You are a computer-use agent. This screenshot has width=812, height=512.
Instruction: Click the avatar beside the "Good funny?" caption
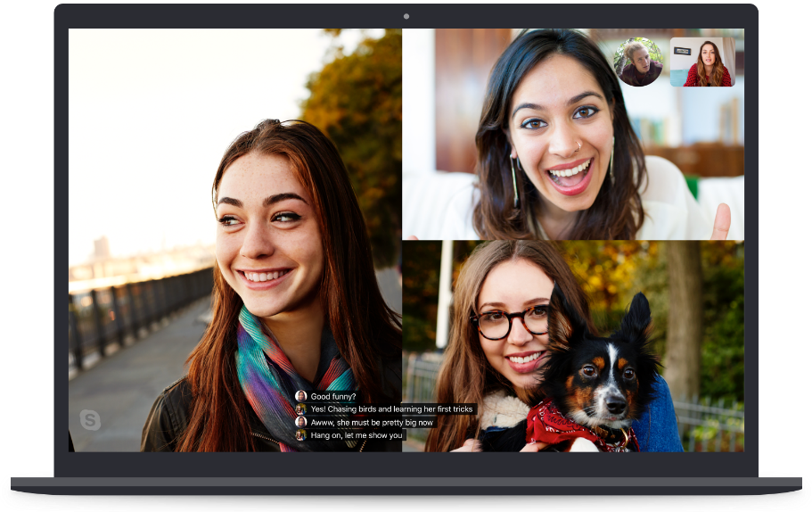(x=301, y=396)
